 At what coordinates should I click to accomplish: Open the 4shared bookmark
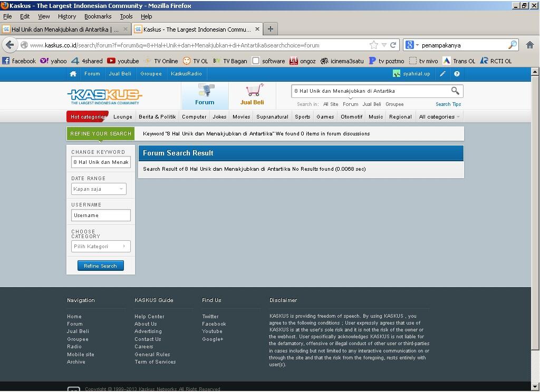[x=87, y=61]
